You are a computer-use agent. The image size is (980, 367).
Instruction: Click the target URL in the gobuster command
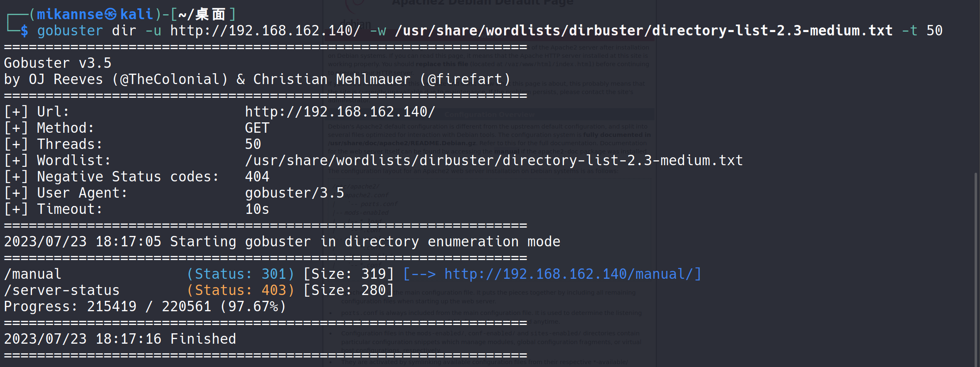265,31
